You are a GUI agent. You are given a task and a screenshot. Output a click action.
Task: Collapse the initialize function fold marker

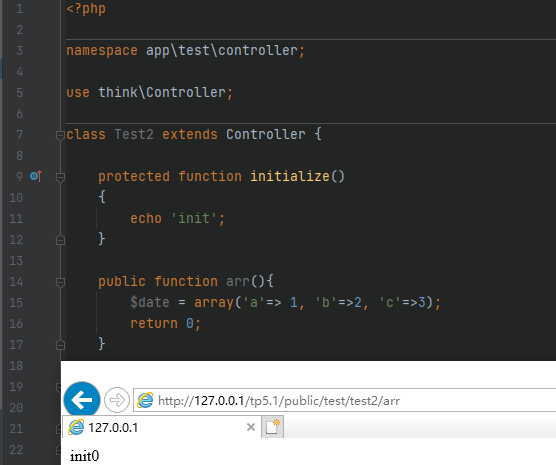click(60, 177)
